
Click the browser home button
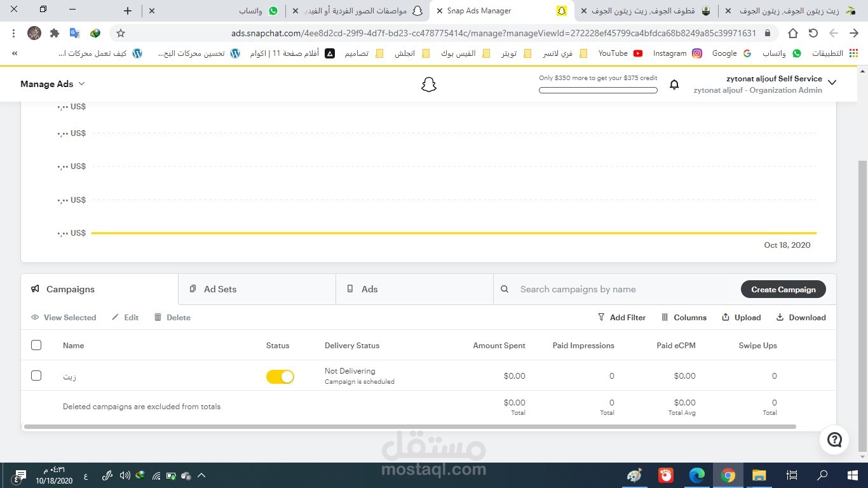coord(792,33)
